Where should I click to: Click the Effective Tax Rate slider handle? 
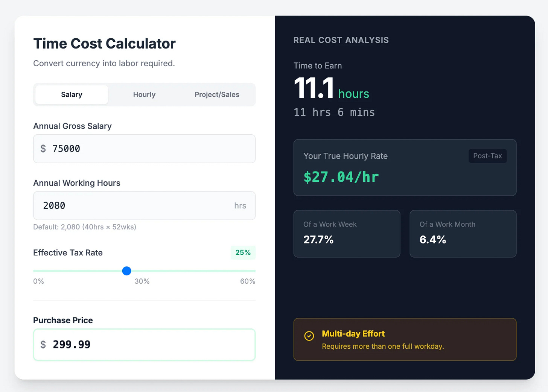coord(127,271)
